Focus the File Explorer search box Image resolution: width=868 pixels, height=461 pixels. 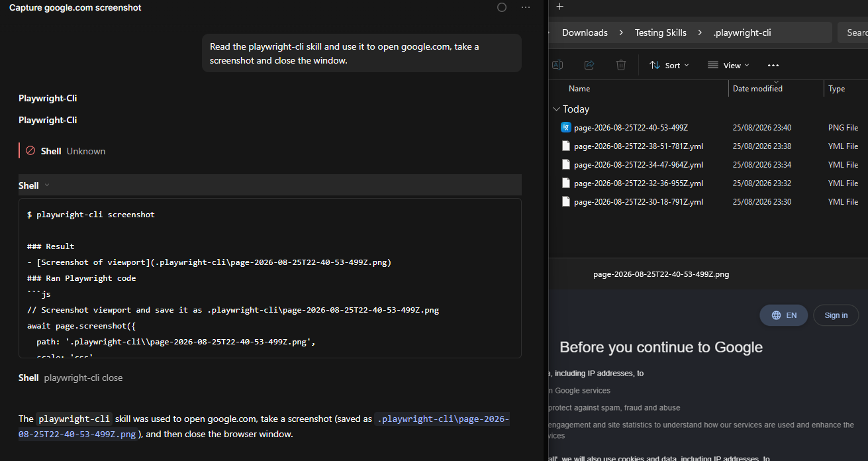pyautogui.click(x=853, y=32)
